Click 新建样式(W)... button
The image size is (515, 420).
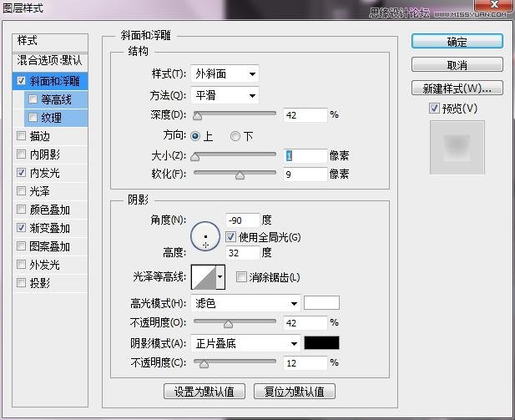(457, 88)
